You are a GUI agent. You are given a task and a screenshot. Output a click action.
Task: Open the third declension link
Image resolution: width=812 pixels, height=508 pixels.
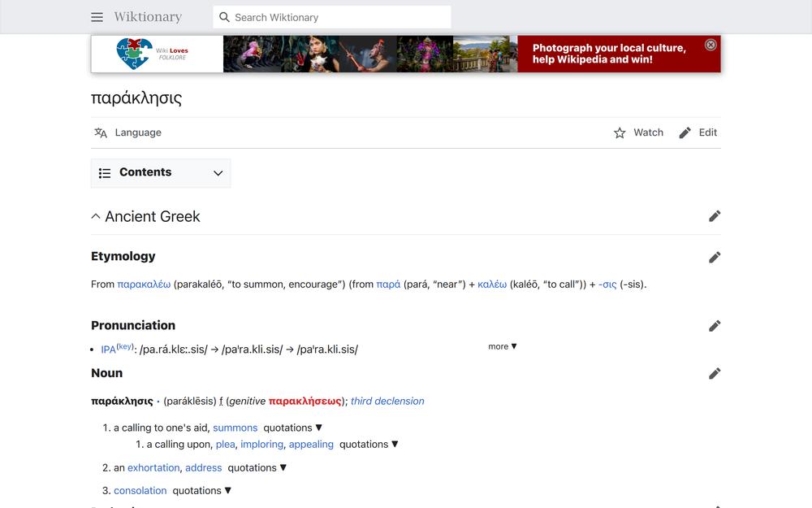[387, 402]
